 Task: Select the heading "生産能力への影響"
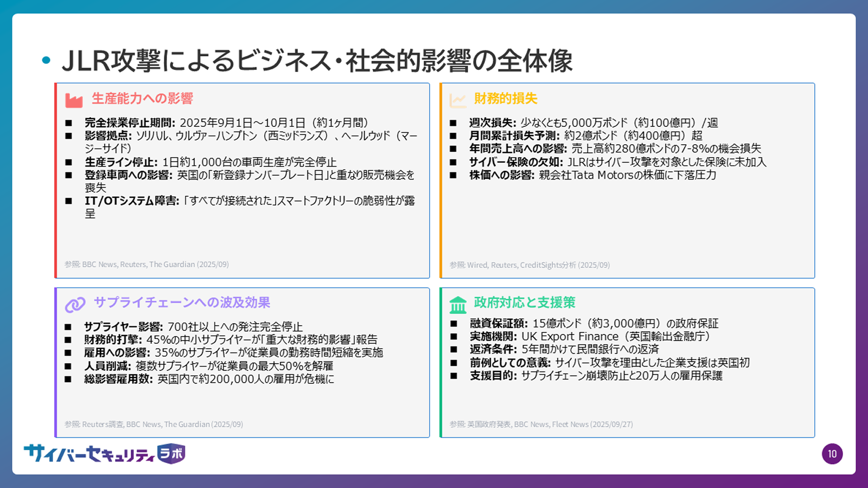[143, 98]
